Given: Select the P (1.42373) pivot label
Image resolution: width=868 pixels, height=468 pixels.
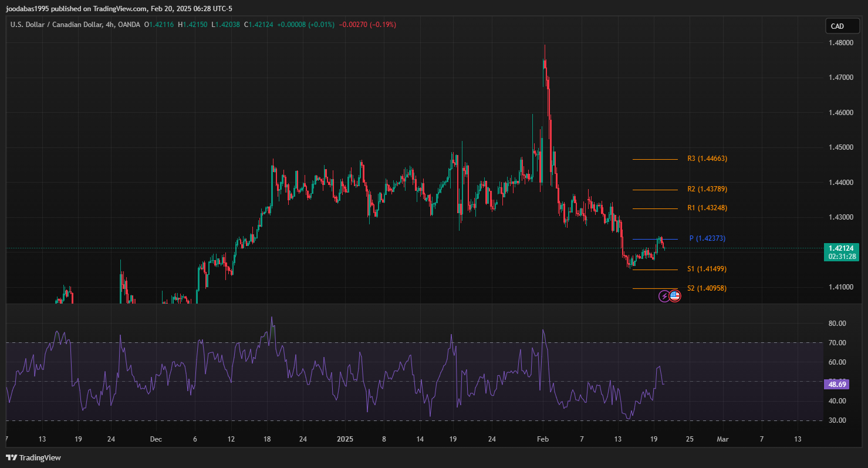Looking at the screenshot, I should point(707,238).
